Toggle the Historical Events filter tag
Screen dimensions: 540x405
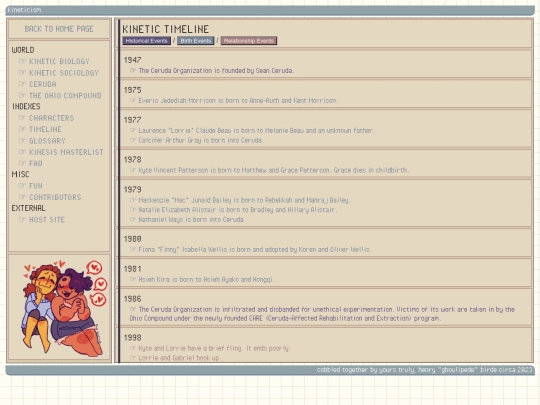pos(146,41)
